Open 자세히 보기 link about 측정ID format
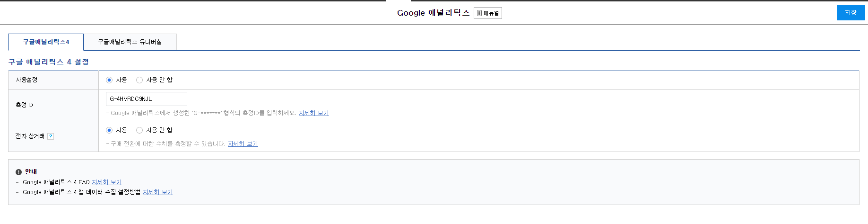The width and height of the screenshot is (868, 224). click(314, 113)
